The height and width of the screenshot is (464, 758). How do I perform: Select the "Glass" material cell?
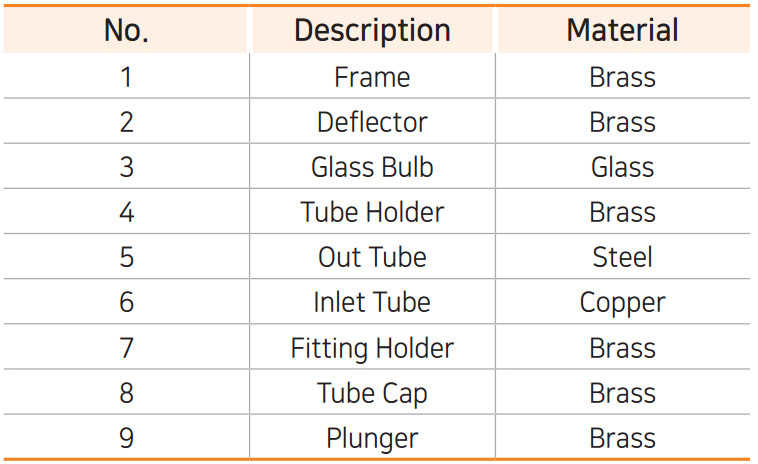click(622, 167)
